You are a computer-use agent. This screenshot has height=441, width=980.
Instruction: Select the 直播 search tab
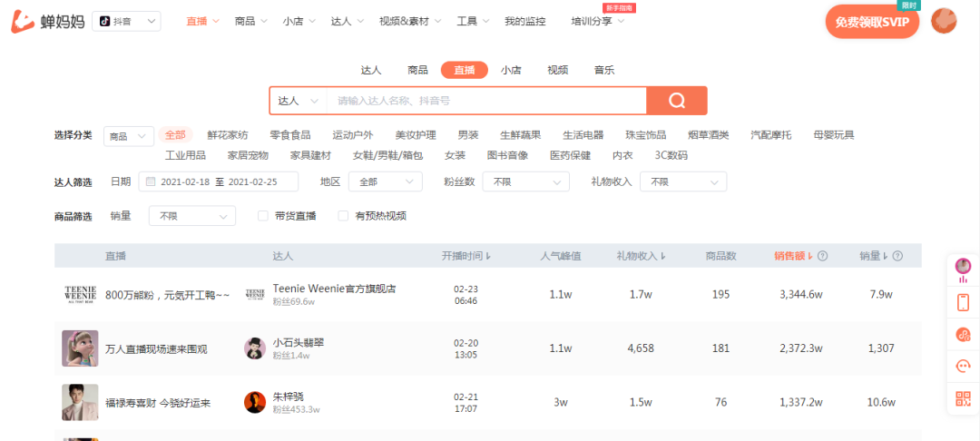tap(465, 70)
